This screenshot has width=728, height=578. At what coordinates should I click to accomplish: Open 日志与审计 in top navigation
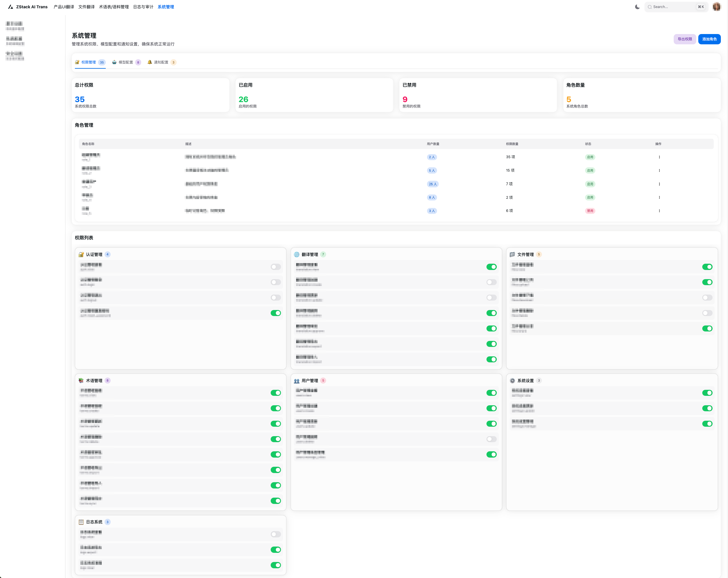click(143, 7)
